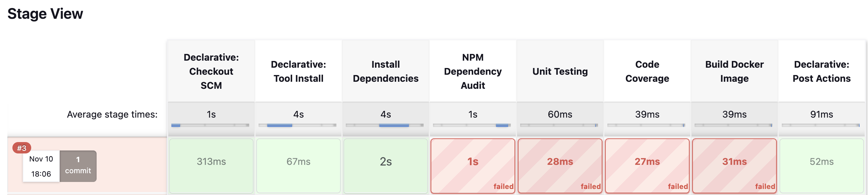Click the Tool Install 4s average time
Viewport: 868px width, 195px height.
pos(298,115)
